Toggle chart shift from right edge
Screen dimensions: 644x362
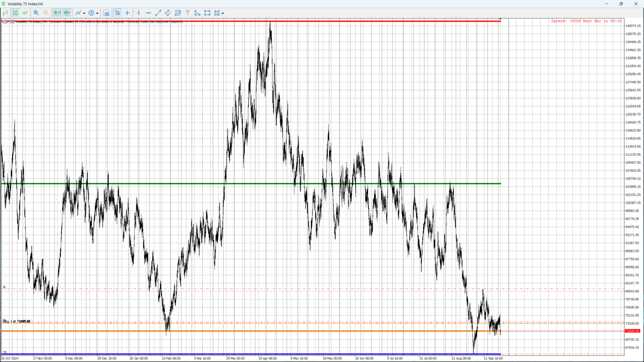pyautogui.click(x=67, y=13)
